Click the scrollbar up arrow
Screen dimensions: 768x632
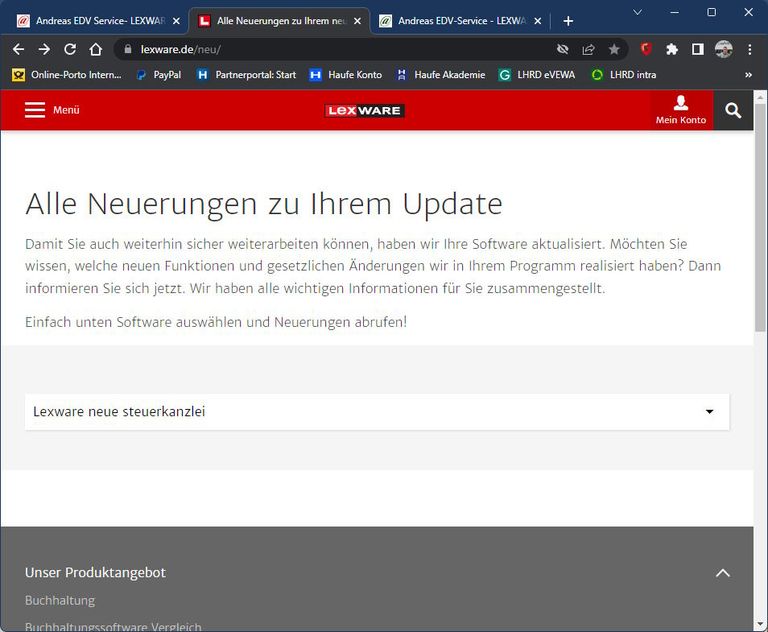(760, 97)
